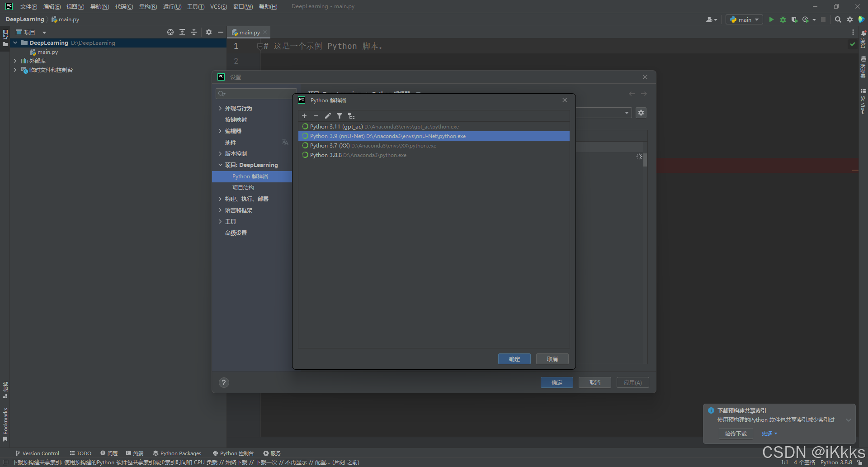Screen dimensions: 868x467
Task: Open 代码(C) menu
Action: [x=124, y=7]
